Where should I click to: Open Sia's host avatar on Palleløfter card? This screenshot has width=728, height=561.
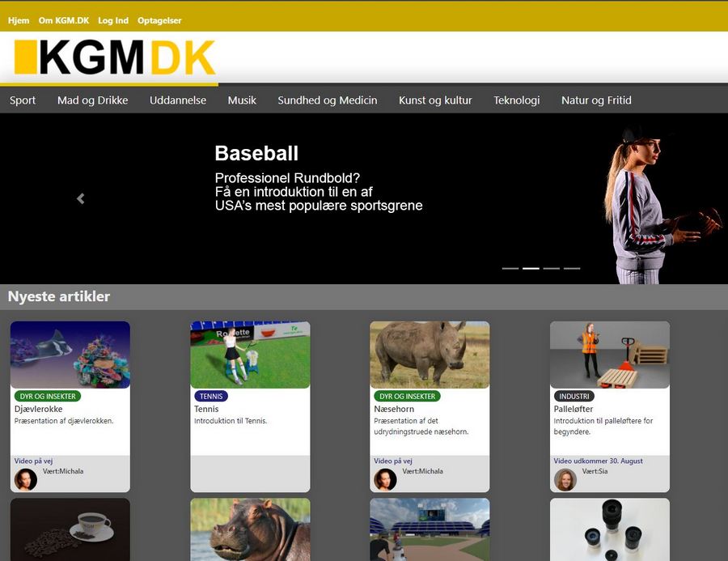click(565, 479)
